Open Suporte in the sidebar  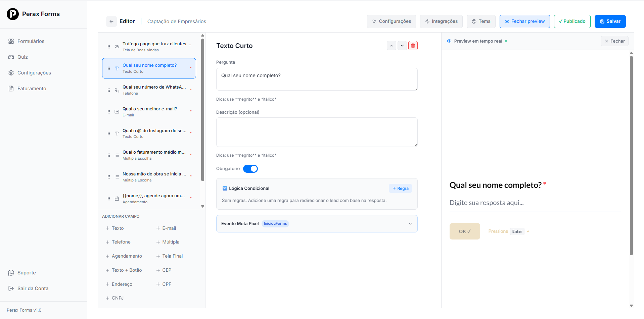[x=22, y=273]
